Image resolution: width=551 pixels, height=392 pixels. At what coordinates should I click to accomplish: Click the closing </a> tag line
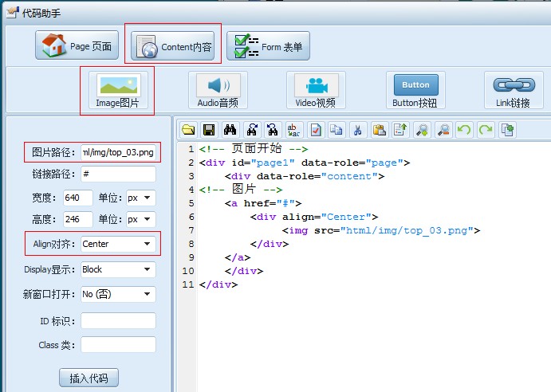pos(238,257)
